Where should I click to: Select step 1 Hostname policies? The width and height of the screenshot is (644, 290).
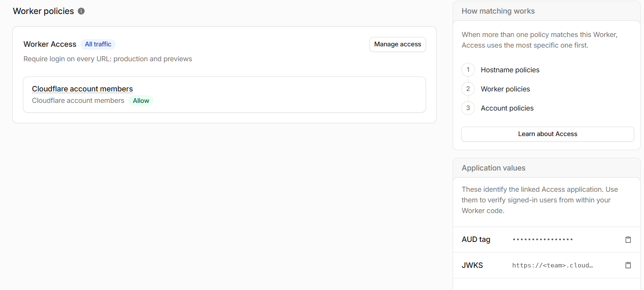click(510, 70)
